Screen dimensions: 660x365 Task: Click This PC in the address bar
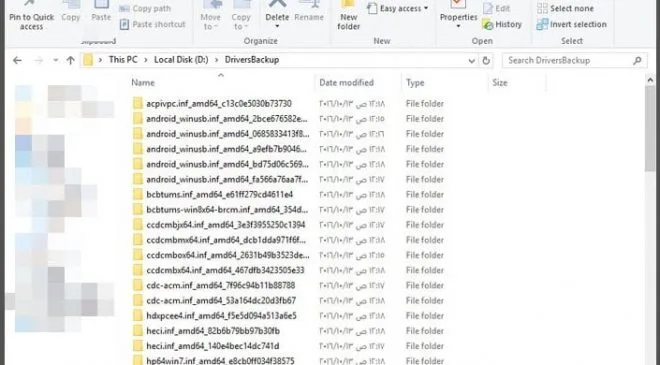123,60
